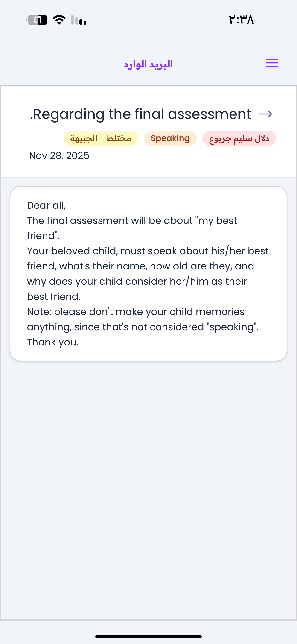297x644 pixels.
Task: Tap the البريد الوارد inbox title
Action: tap(148, 64)
